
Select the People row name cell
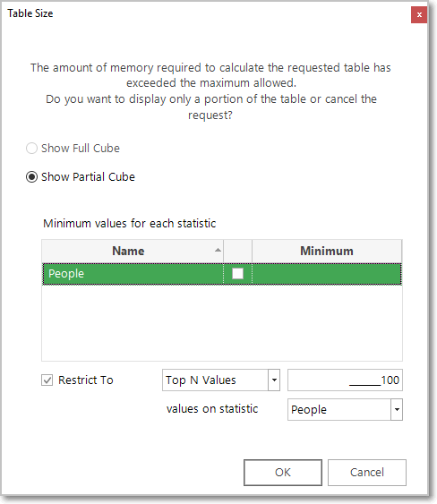coord(133,274)
